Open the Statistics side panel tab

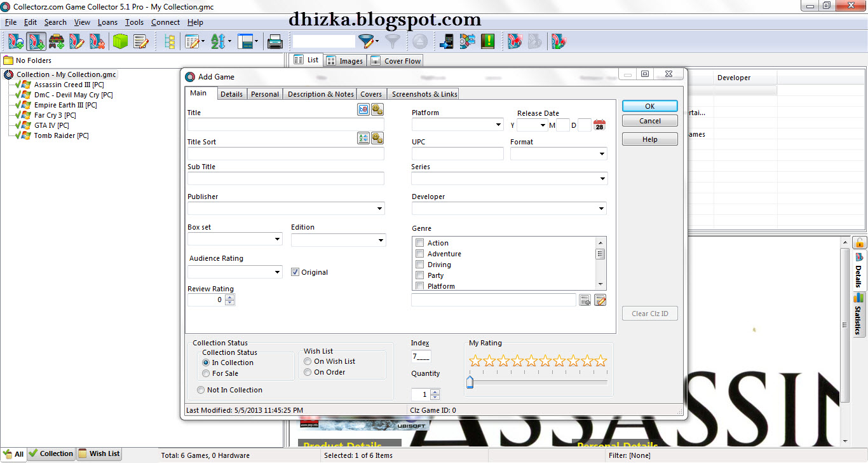tap(858, 314)
